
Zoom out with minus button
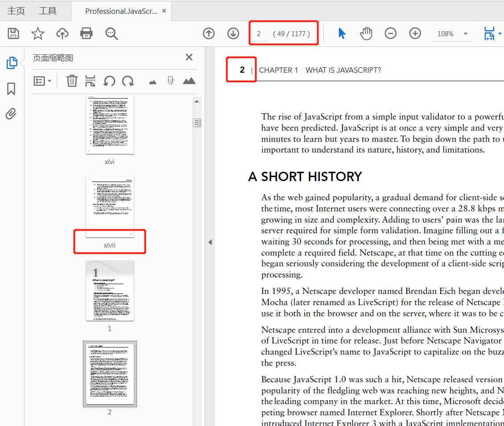coord(391,33)
